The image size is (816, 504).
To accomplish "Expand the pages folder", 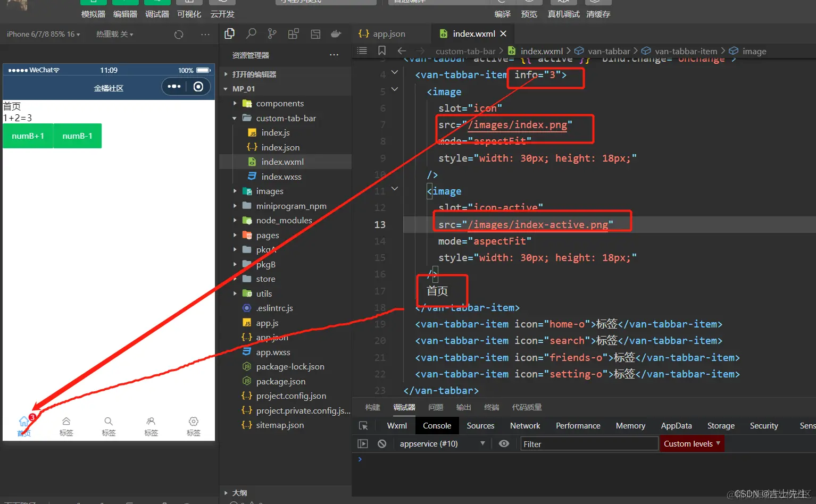I will tap(285, 235).
